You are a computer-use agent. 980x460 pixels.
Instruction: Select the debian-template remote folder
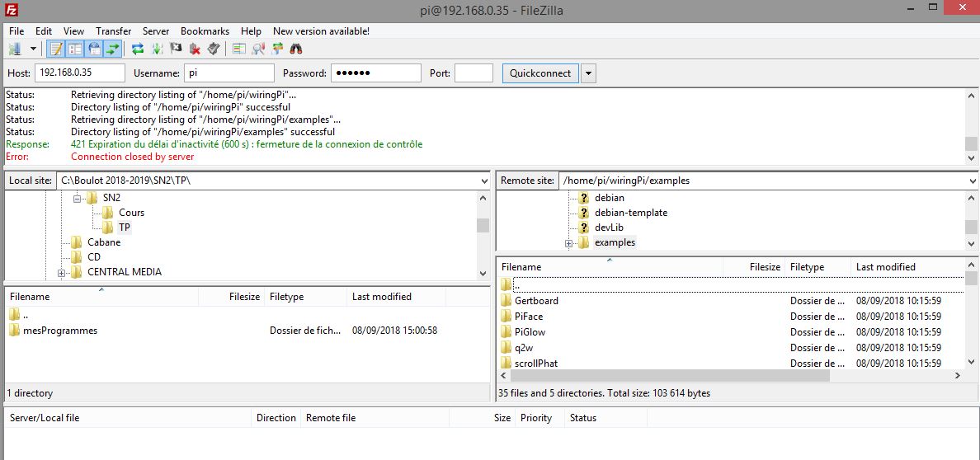point(630,213)
